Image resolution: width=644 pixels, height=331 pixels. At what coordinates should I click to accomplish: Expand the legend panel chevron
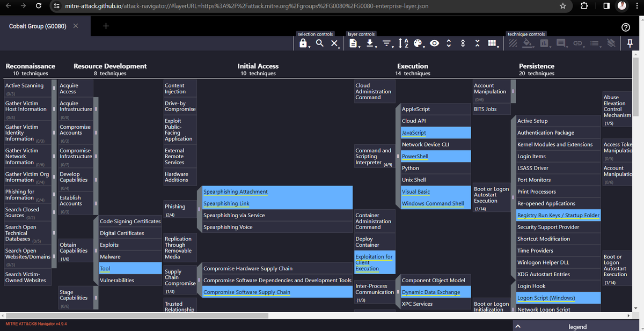click(517, 326)
